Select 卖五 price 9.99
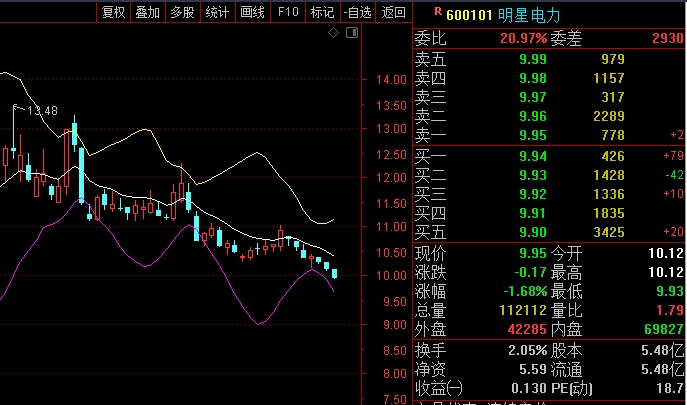Screen dimensions: 687x405 tap(533, 59)
